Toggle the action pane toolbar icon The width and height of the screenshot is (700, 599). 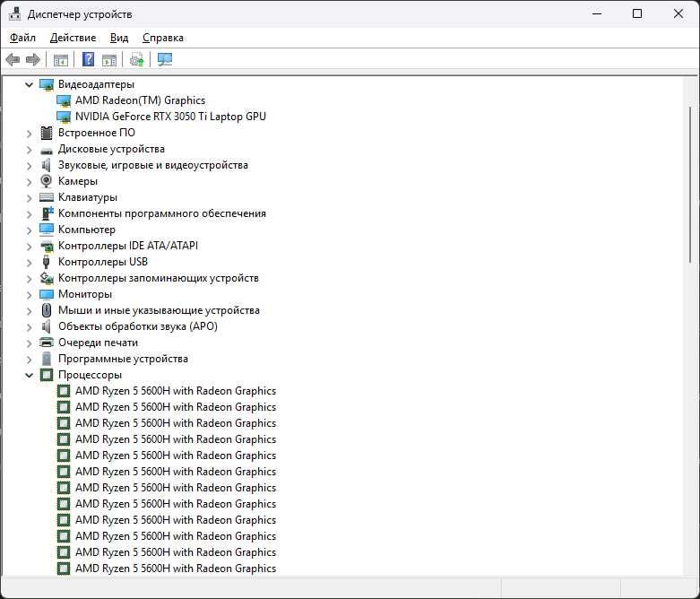click(x=109, y=59)
